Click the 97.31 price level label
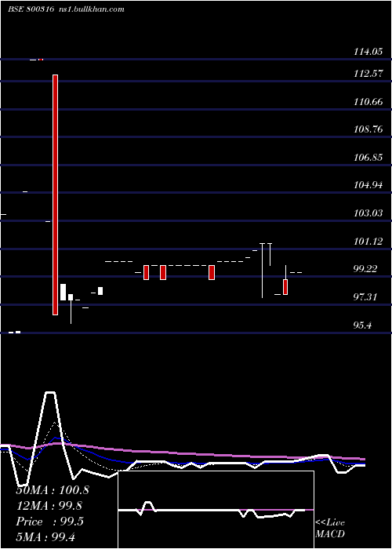 click(366, 297)
